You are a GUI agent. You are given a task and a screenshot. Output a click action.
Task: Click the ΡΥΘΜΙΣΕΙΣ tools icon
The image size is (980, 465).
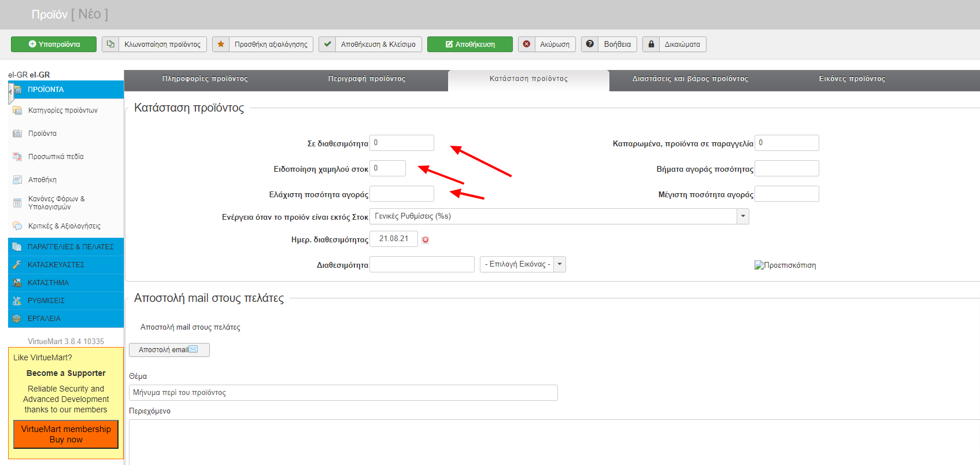[17, 301]
